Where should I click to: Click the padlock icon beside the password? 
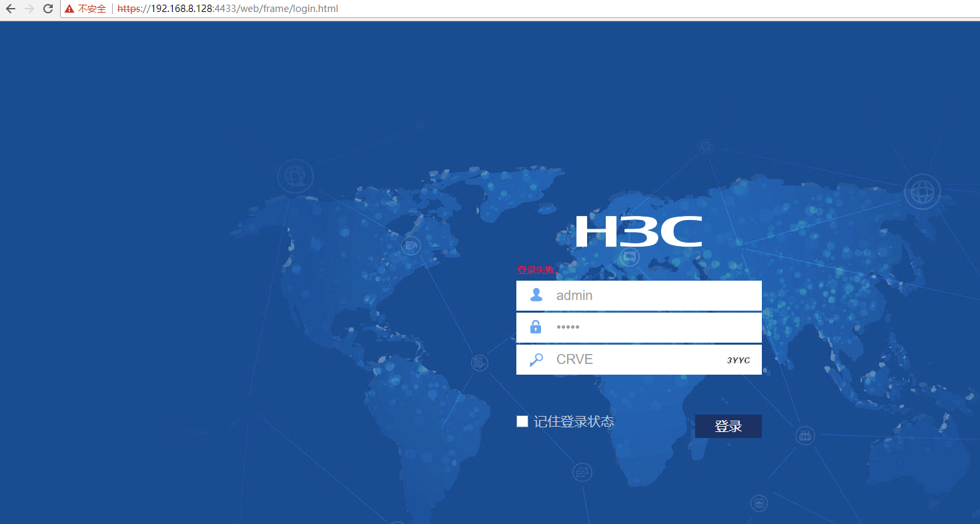(x=536, y=327)
